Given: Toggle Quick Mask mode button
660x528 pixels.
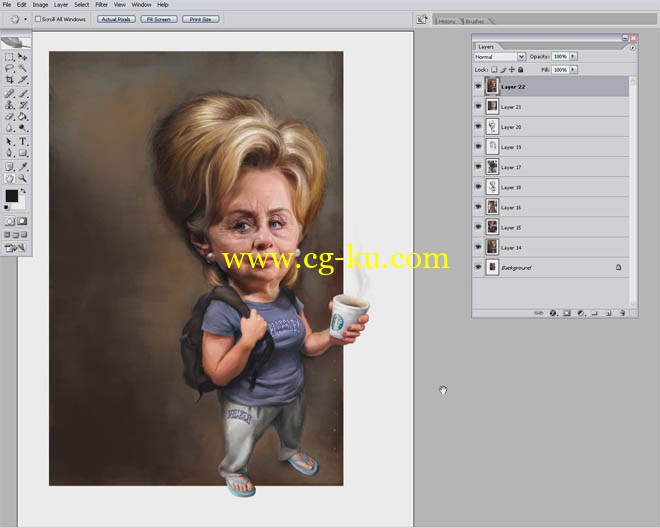Looking at the screenshot, I should 22,221.
